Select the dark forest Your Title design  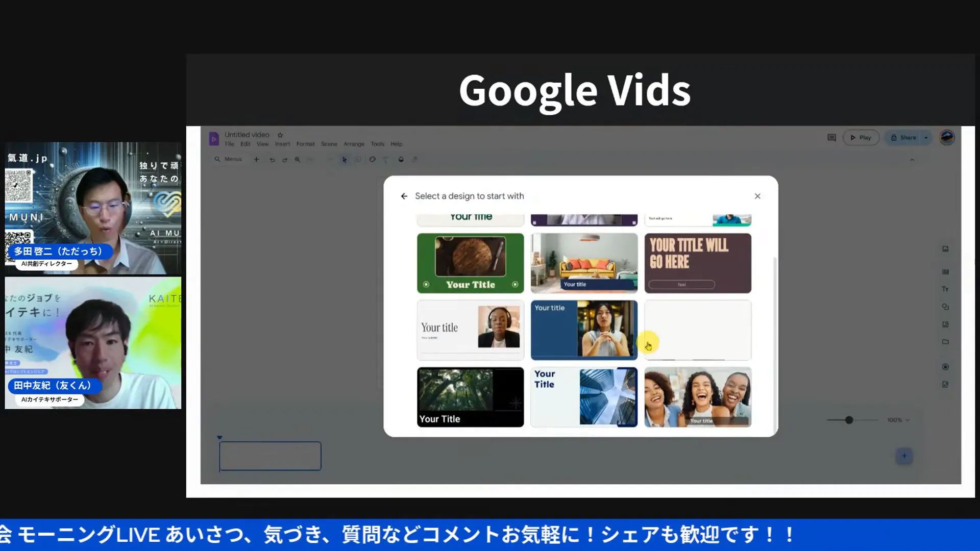pyautogui.click(x=470, y=397)
